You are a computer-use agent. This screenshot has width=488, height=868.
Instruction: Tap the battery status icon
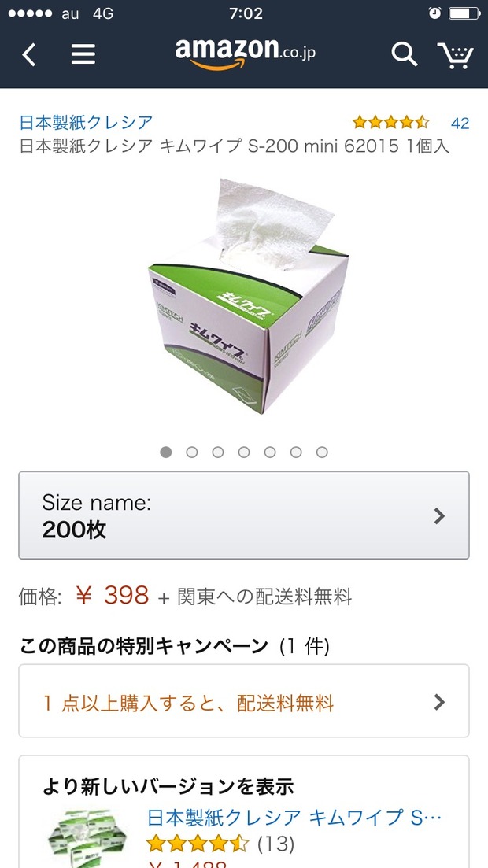[x=464, y=13]
